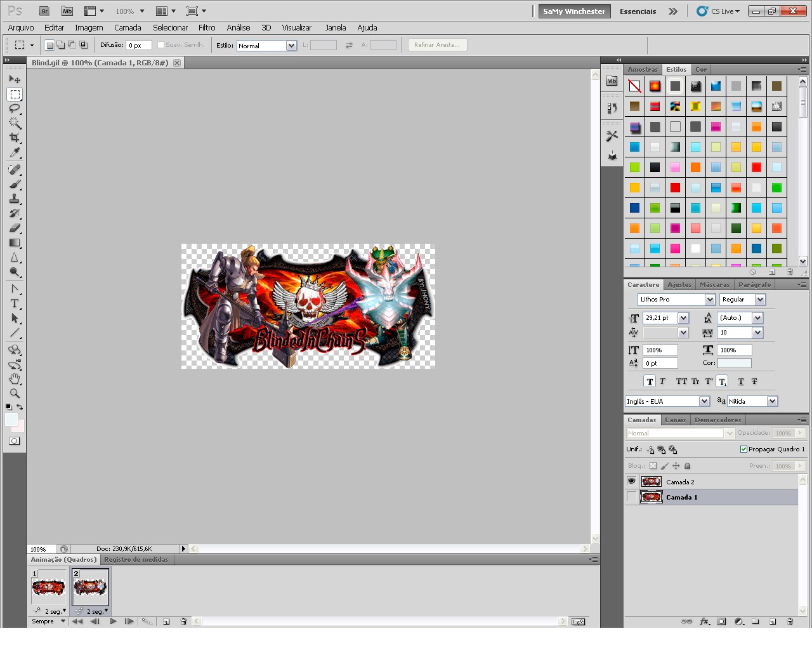This screenshot has height=650, width=812.
Task: Select the Spot Healing Brush tool
Action: pos(15,169)
